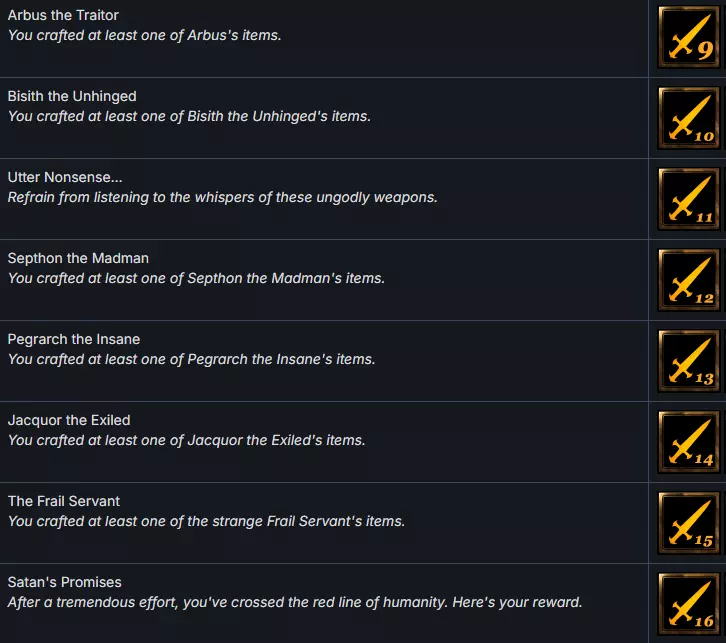Click the sword icon numbered 12

[688, 280]
